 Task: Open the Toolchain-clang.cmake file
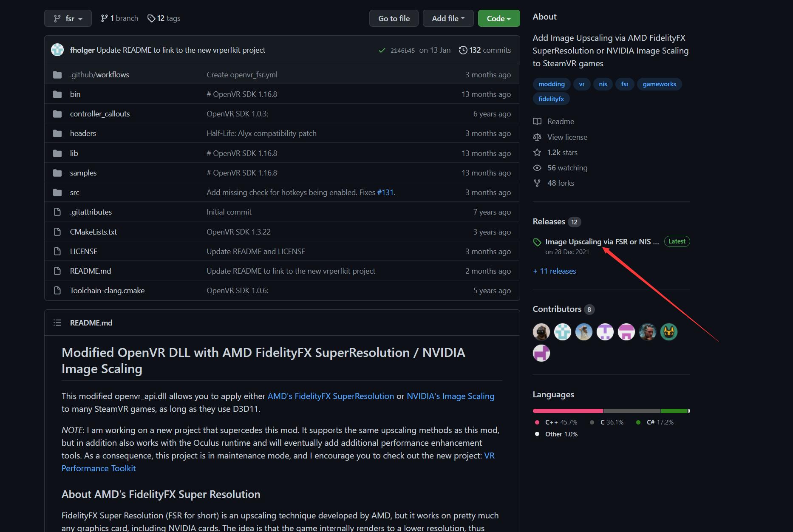coord(107,291)
